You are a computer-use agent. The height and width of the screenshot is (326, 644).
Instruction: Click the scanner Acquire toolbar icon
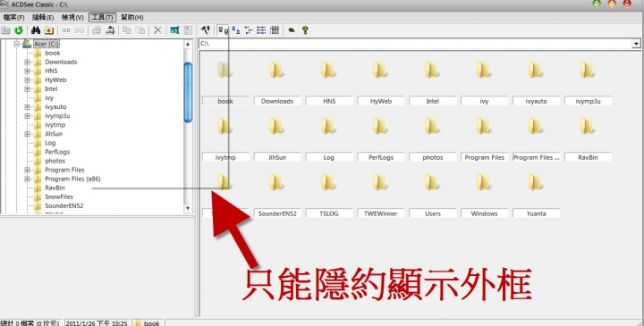(110, 30)
